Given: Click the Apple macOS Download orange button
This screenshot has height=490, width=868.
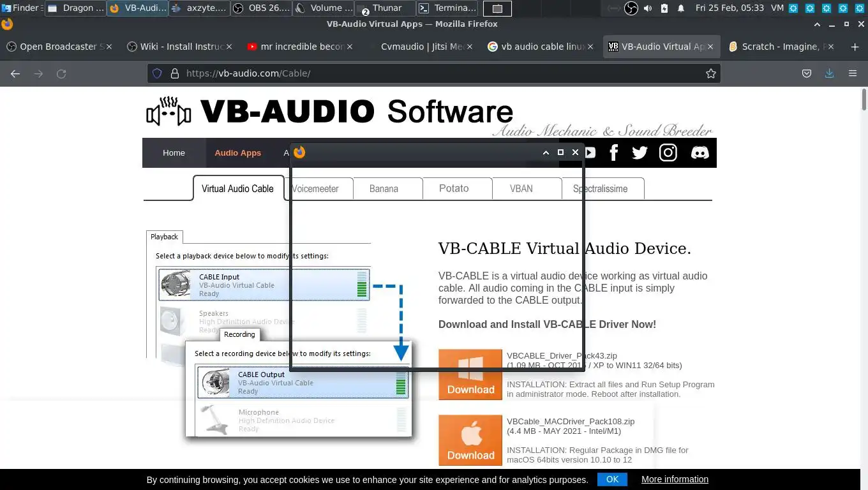Looking at the screenshot, I should click(470, 440).
